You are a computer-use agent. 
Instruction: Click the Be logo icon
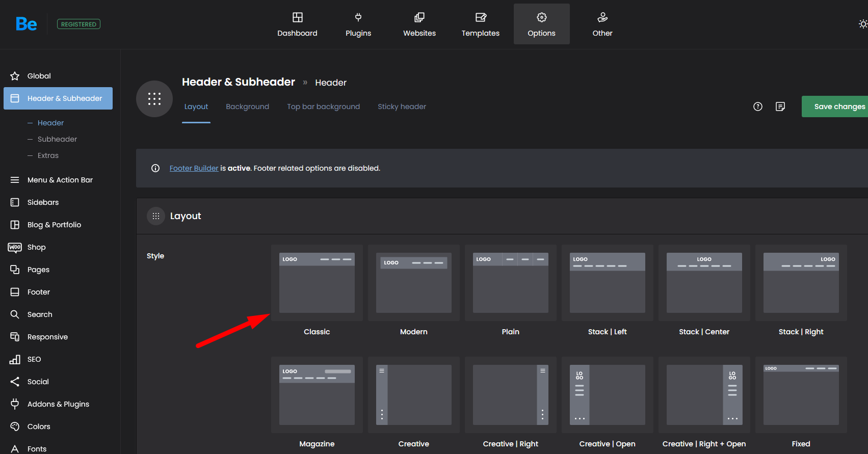pyautogui.click(x=26, y=24)
